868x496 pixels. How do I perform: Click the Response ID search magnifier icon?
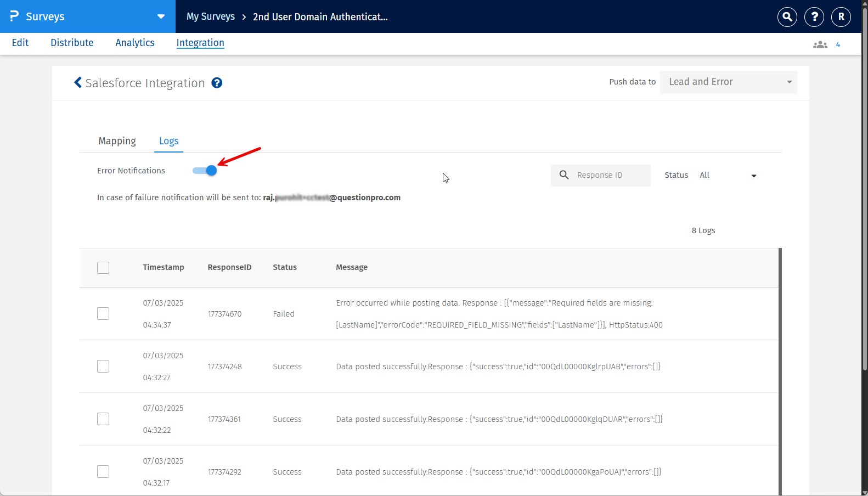(563, 175)
